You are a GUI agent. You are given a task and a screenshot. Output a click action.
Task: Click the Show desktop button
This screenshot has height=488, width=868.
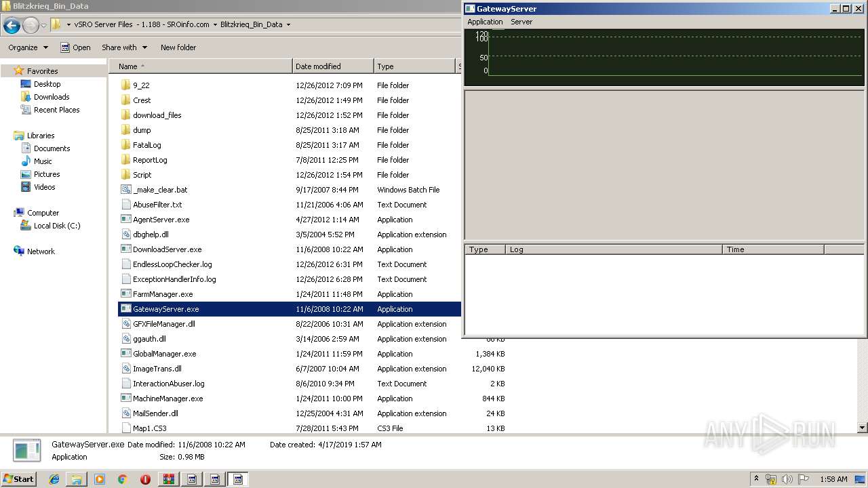[861, 479]
